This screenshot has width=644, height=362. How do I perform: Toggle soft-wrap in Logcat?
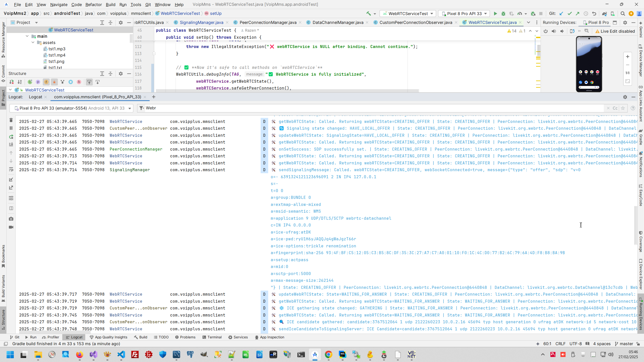tap(11, 170)
